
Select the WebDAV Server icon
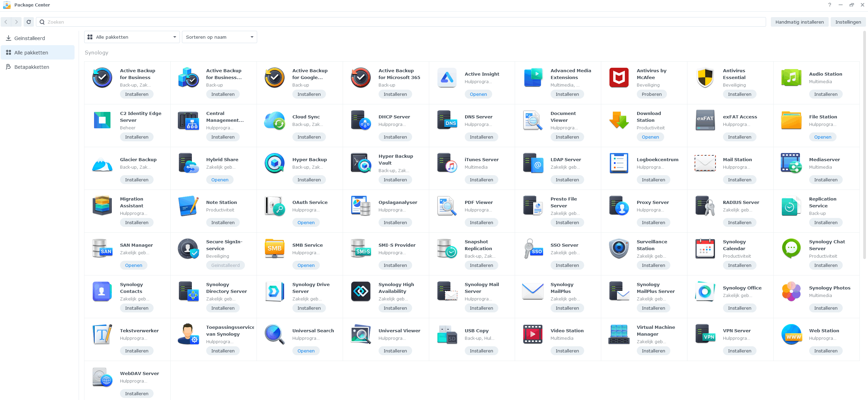pyautogui.click(x=102, y=377)
